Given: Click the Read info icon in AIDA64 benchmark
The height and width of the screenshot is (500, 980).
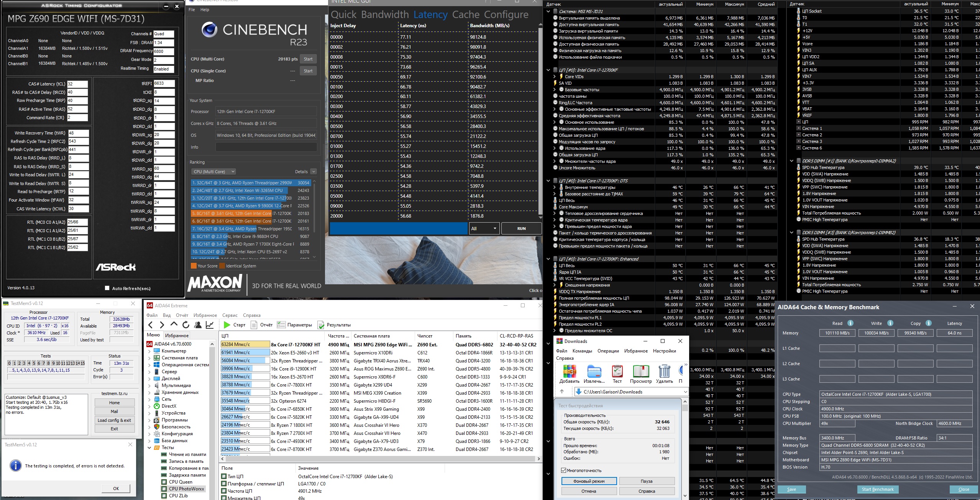Looking at the screenshot, I should coord(850,323).
